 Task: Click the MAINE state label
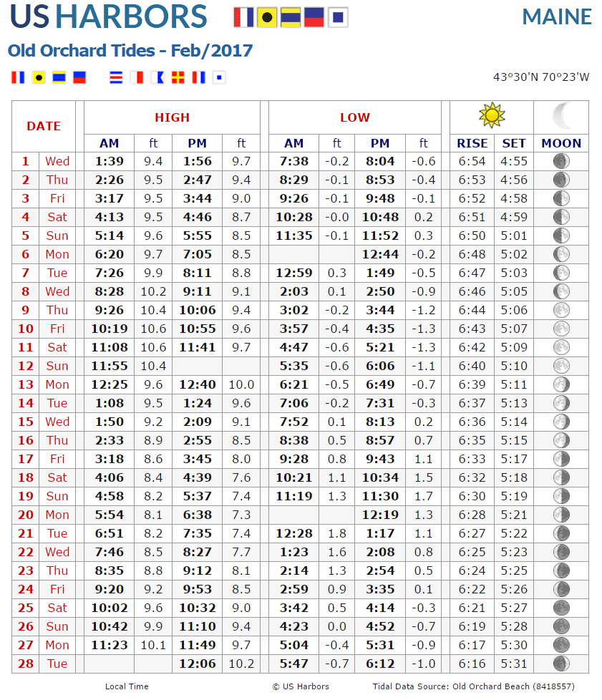coord(557,17)
